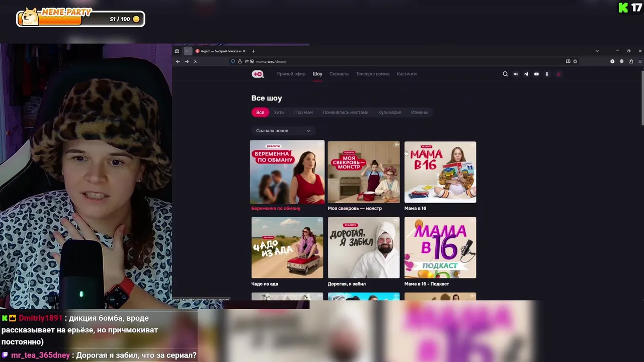This screenshot has height=362, width=644.
Task: Filter shows by Кулинария
Action: point(390,112)
